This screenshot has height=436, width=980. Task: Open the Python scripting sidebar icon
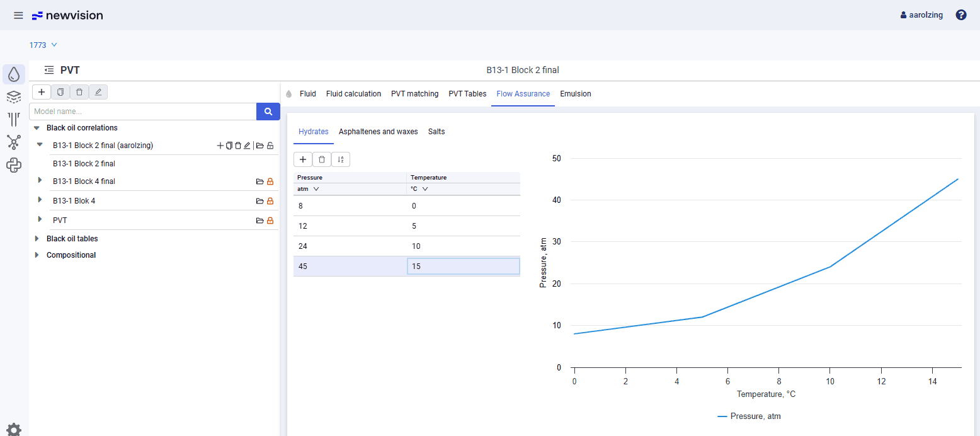14,165
